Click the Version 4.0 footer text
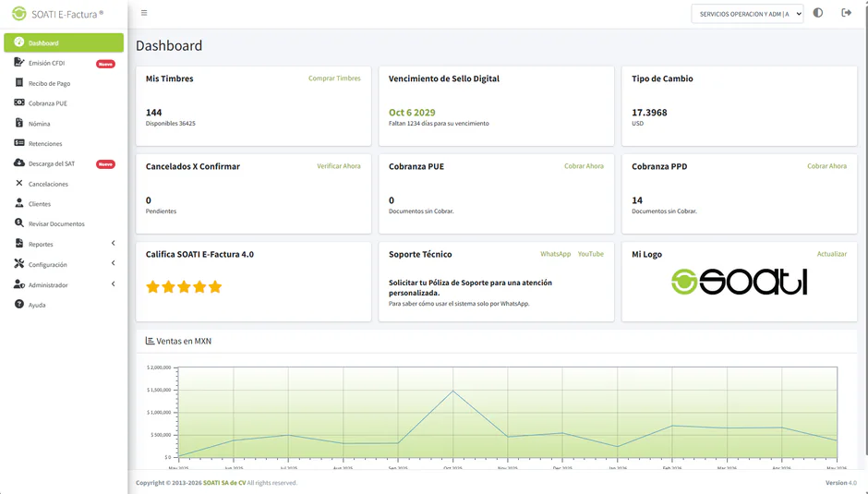Screen dimensions: 868x494 point(841,482)
